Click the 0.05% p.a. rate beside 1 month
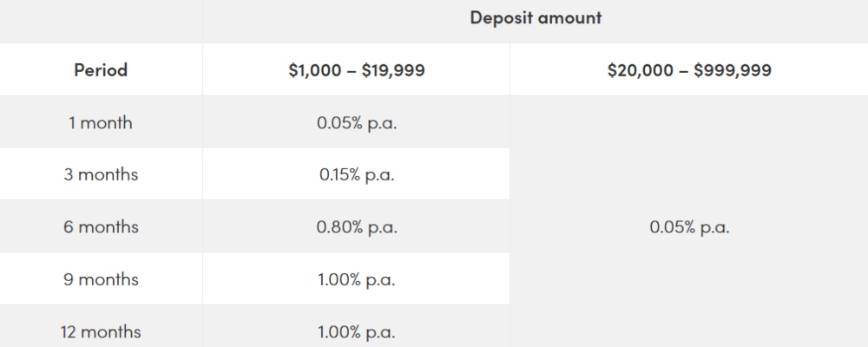 pos(357,122)
